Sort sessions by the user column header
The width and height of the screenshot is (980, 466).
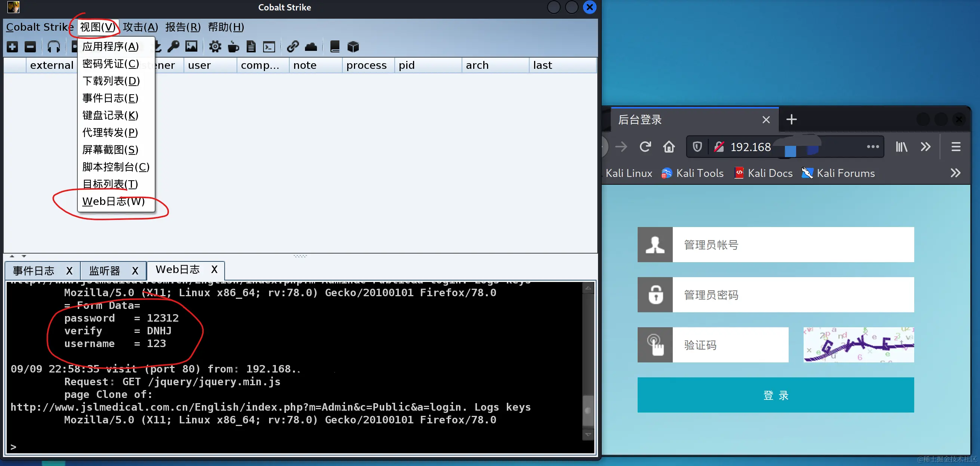[210, 65]
